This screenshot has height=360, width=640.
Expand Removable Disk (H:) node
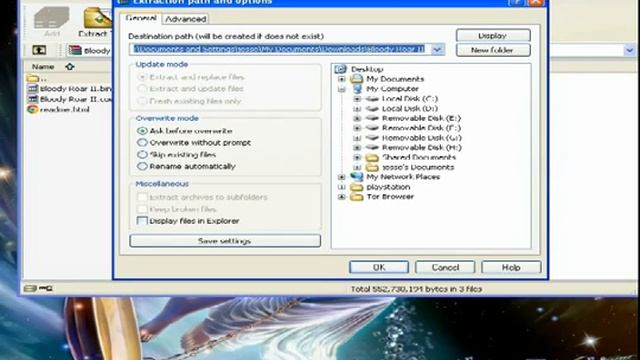[357, 148]
